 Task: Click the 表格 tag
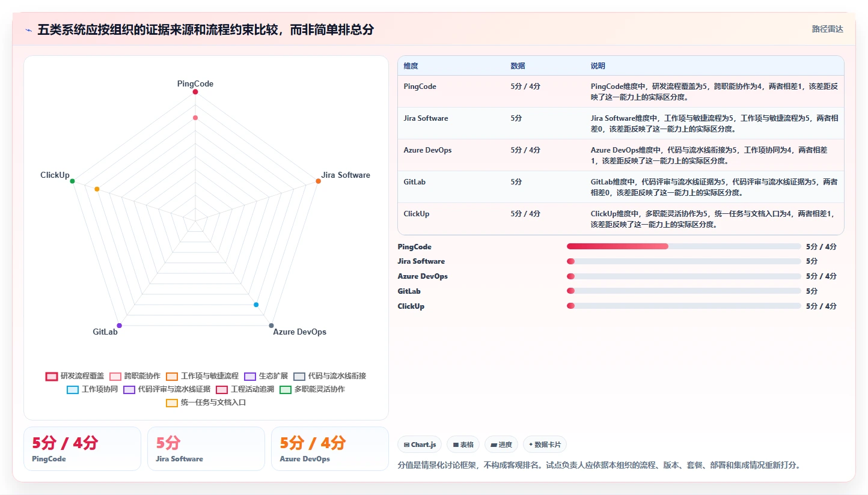pos(463,445)
